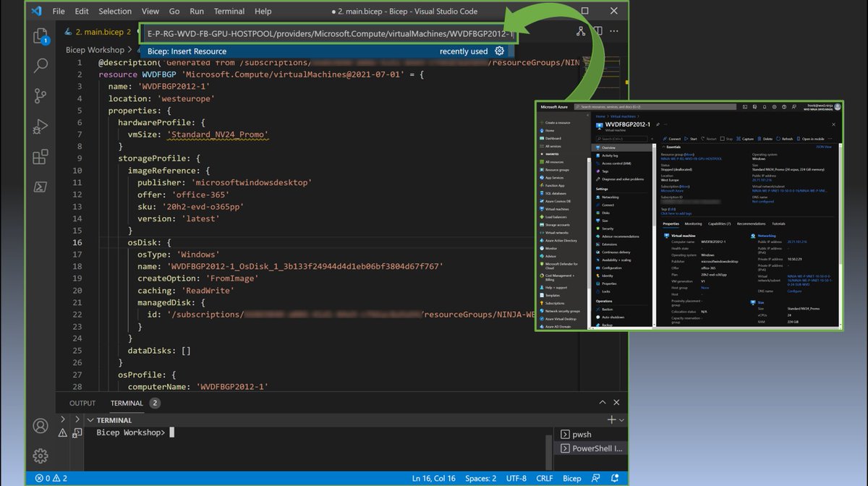Click Ln 16, Col 16 in status bar
The width and height of the screenshot is (868, 486).
434,478
